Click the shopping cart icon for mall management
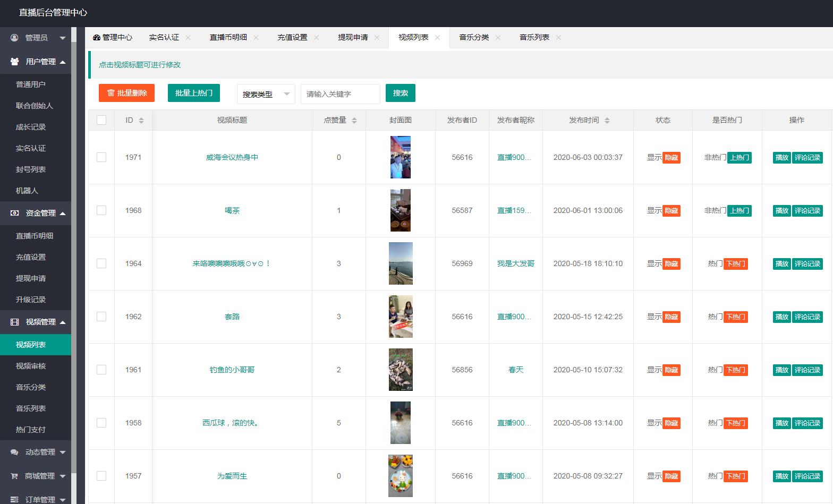 14,476
